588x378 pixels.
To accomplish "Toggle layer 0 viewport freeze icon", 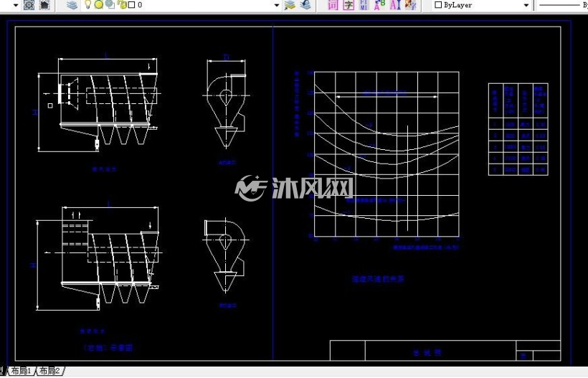I will point(110,5).
